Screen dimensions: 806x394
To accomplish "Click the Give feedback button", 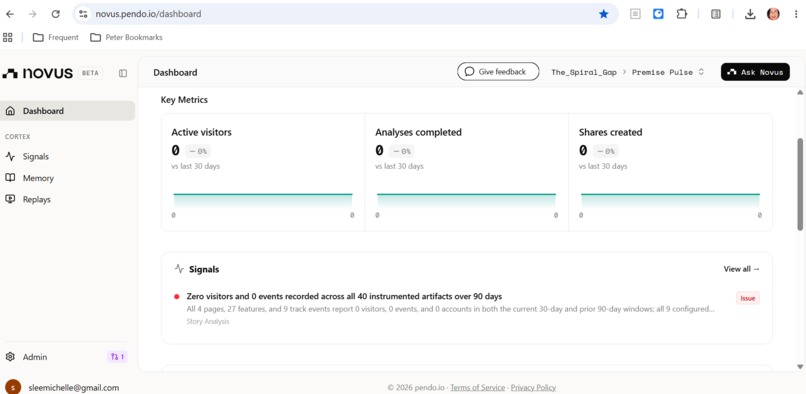I will 498,72.
